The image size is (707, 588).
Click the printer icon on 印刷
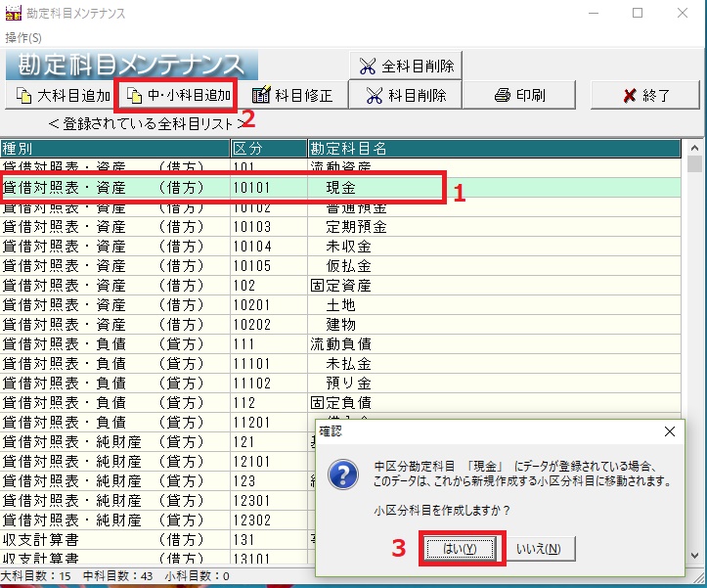click(x=503, y=95)
